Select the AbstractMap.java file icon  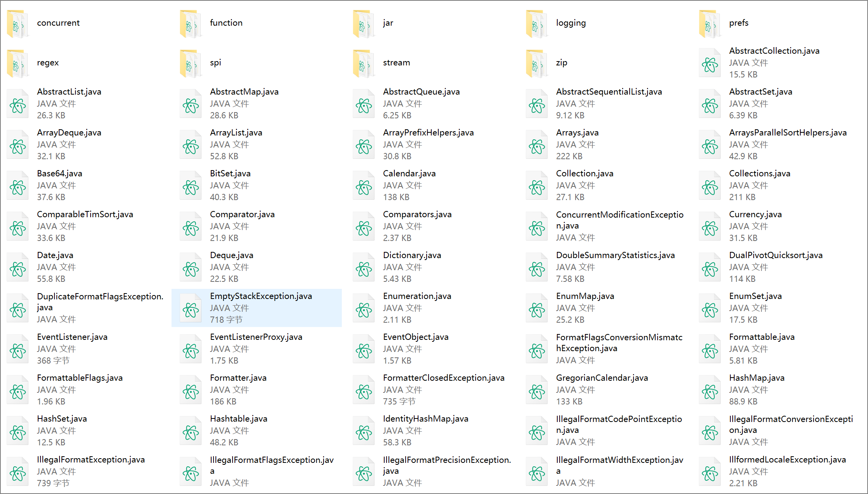(191, 104)
